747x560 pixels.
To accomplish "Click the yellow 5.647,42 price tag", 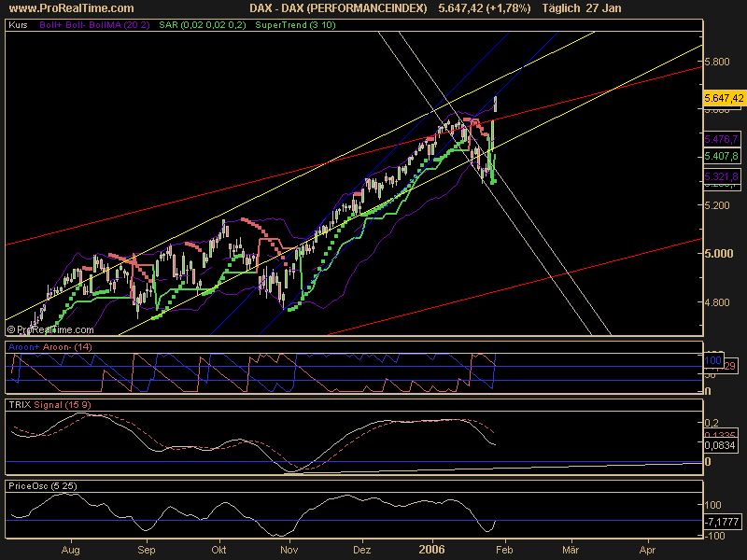I will click(x=724, y=98).
